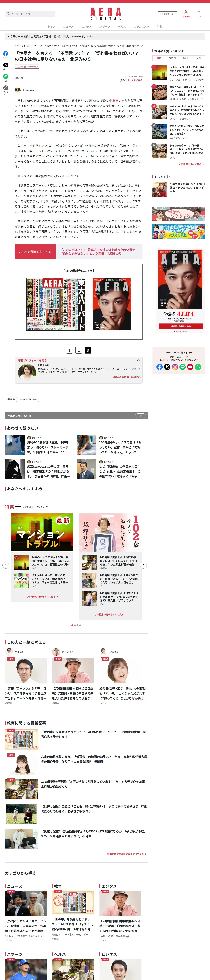Open the エンタメ navigation item
Screen dimensions: 210x980
pyautogui.click(x=87, y=27)
